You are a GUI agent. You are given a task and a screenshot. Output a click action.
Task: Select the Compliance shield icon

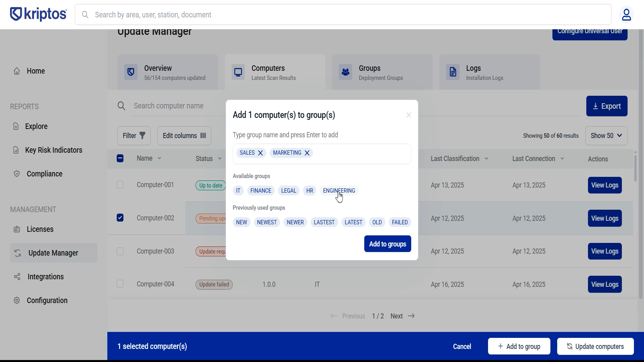[x=16, y=174]
